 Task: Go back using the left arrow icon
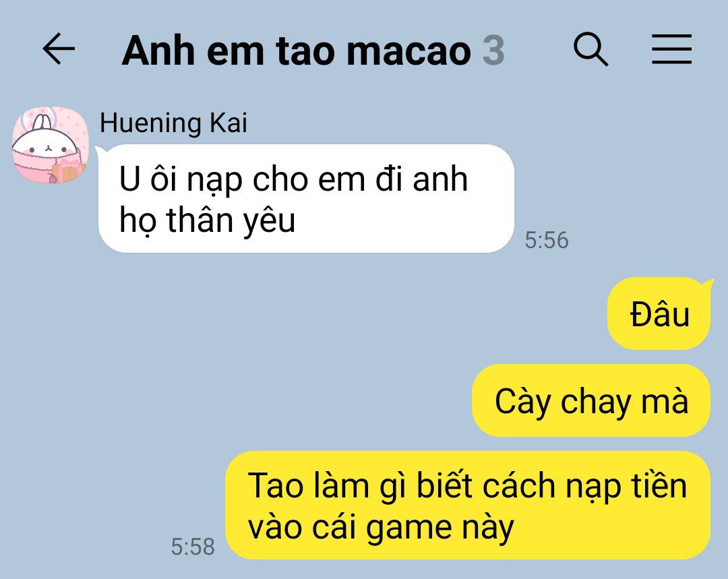pyautogui.click(x=59, y=49)
